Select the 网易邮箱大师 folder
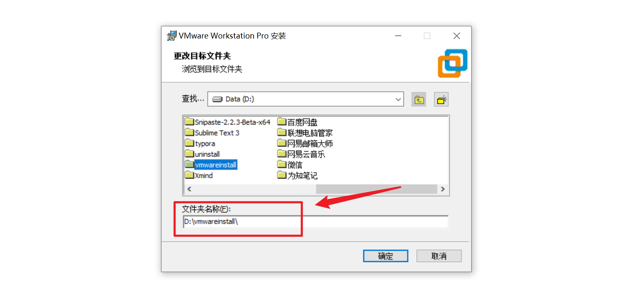Image resolution: width=644 pixels, height=285 pixels. pyautogui.click(x=305, y=144)
